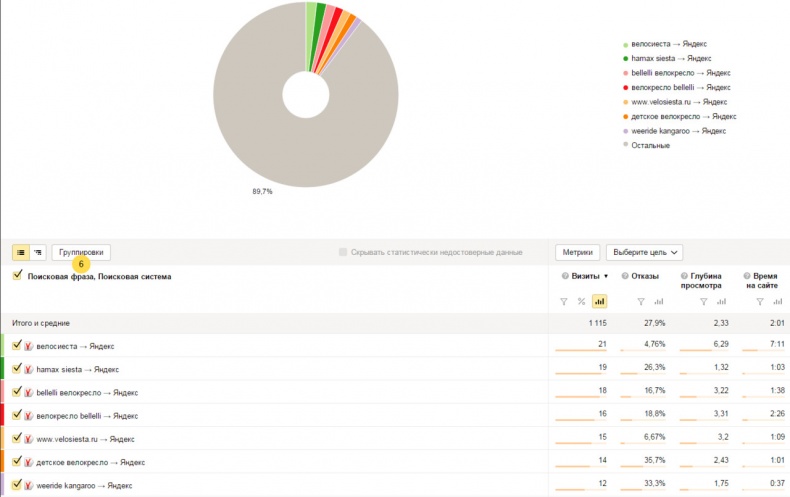
Task: Click the Метрики button
Action: point(578,253)
